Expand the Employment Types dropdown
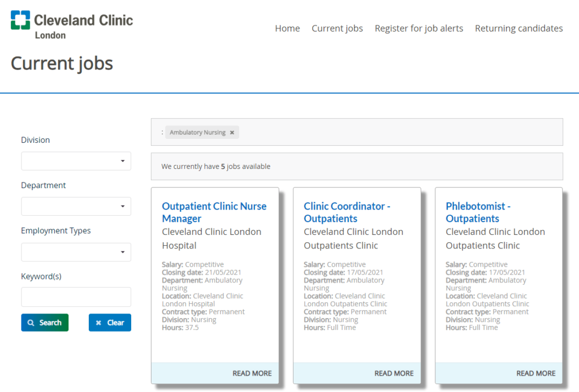The image size is (579, 392). coord(76,252)
